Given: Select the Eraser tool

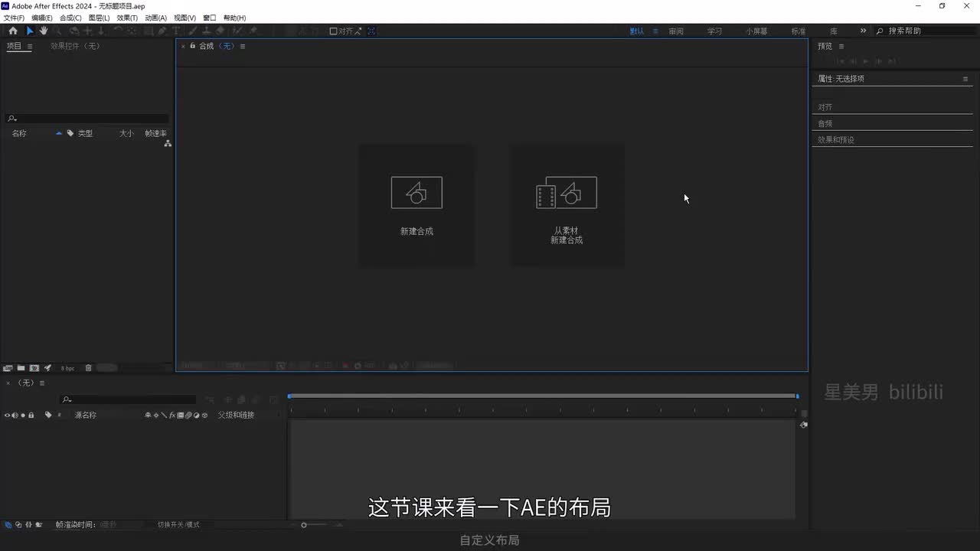Looking at the screenshot, I should pos(220,31).
